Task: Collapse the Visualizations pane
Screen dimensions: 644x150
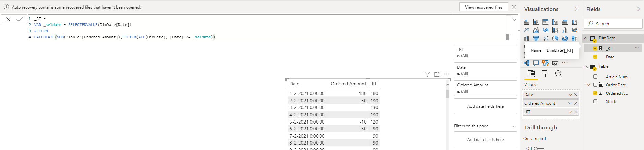Action: point(576,9)
